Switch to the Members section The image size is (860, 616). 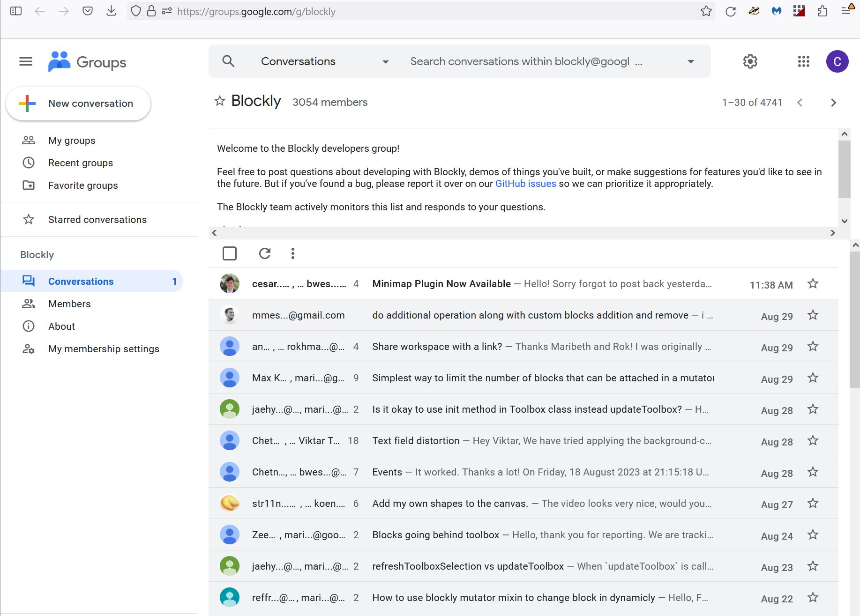click(69, 304)
